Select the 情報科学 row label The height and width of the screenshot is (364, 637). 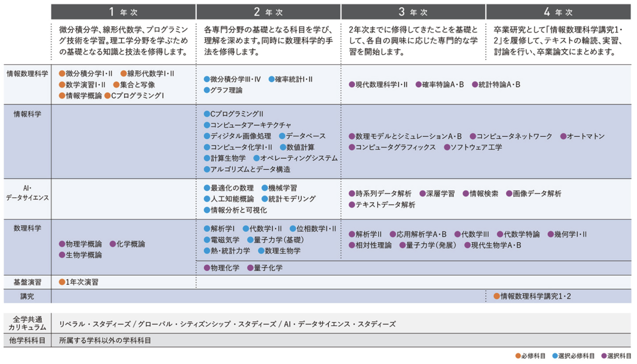(27, 114)
